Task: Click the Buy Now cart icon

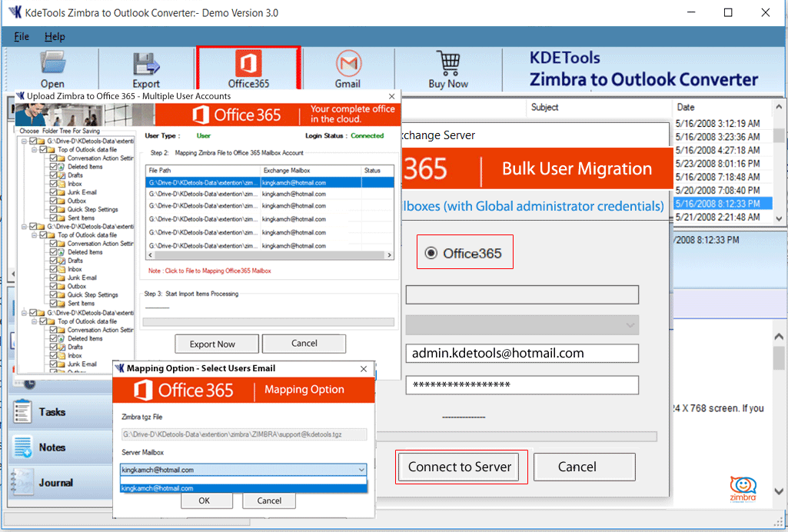Action: click(448, 65)
